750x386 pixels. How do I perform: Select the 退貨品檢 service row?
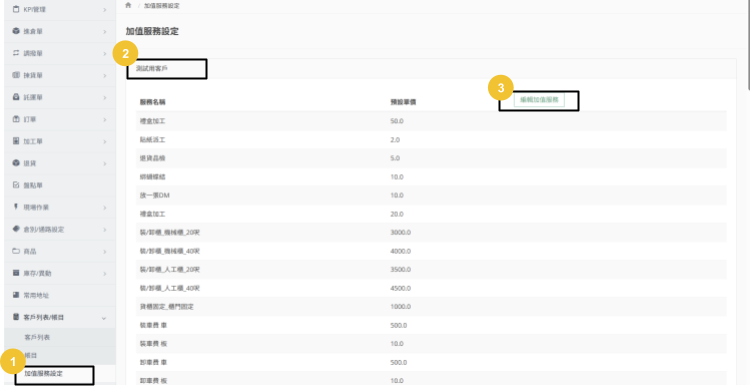point(431,158)
